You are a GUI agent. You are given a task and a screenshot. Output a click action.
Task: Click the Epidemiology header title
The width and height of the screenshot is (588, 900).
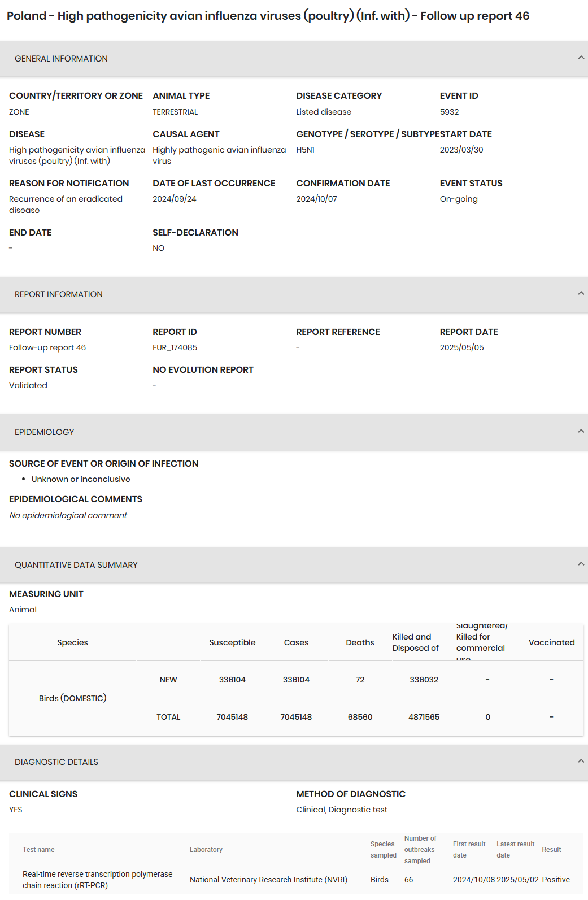click(x=45, y=432)
